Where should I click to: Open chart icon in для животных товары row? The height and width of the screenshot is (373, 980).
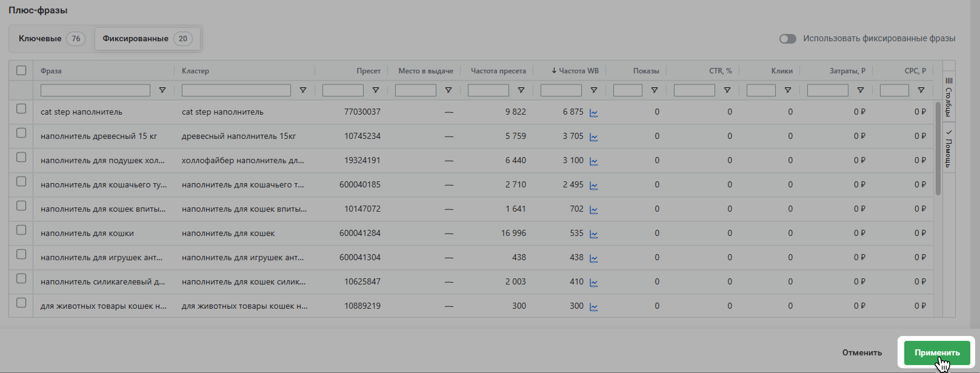[593, 307]
